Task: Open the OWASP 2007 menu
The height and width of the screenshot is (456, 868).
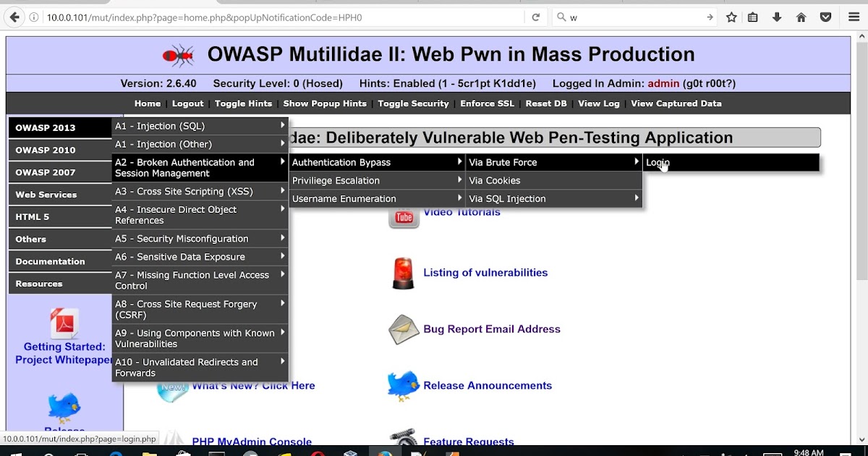Action: [60, 172]
